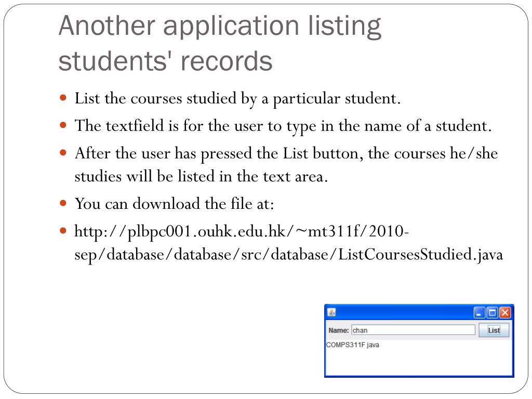Click the orange bullet dot beside first bullet
The image size is (532, 399).
pyautogui.click(x=63, y=98)
